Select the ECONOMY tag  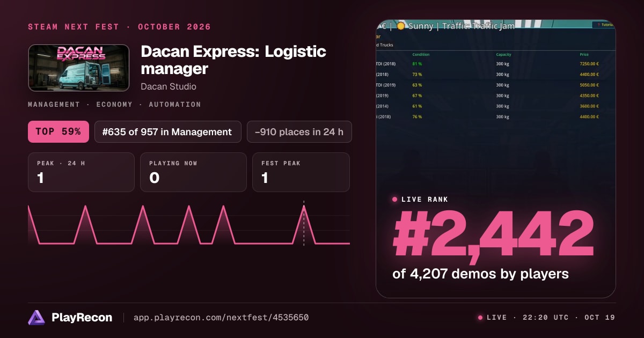pos(114,105)
